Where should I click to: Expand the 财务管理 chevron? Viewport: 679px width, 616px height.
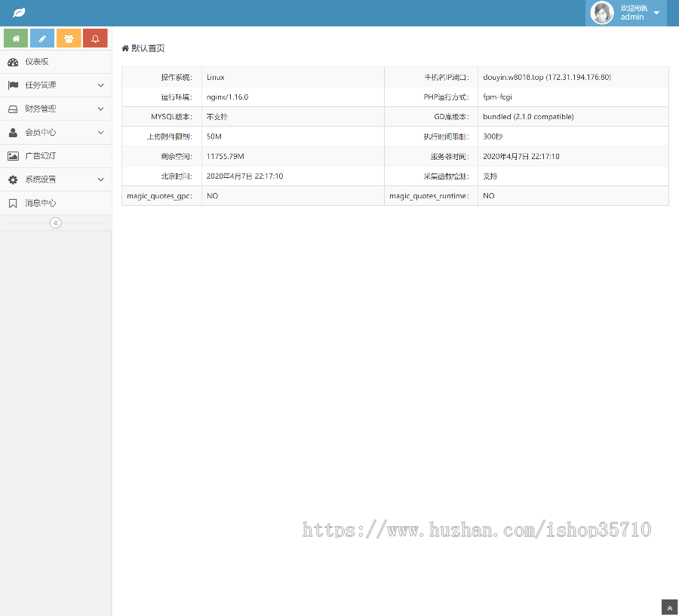(x=101, y=109)
